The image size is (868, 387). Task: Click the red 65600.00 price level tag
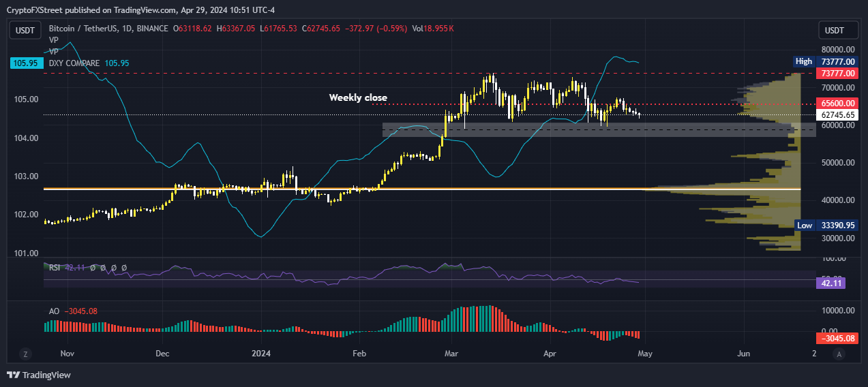click(x=837, y=104)
